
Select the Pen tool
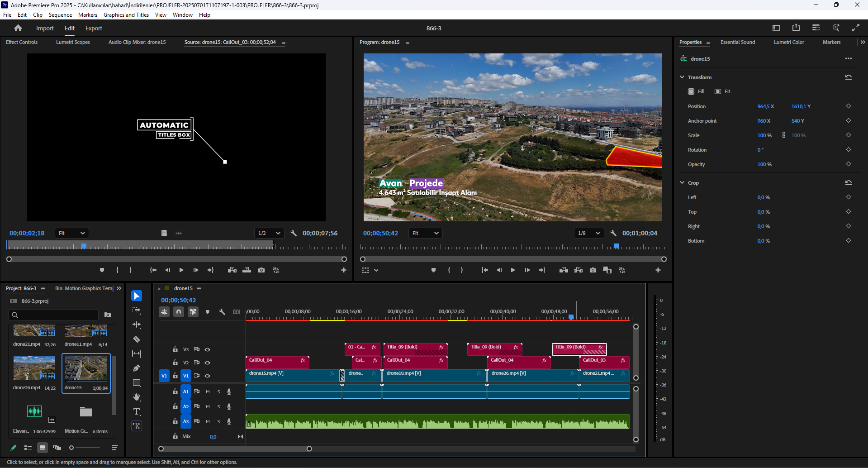(x=137, y=368)
